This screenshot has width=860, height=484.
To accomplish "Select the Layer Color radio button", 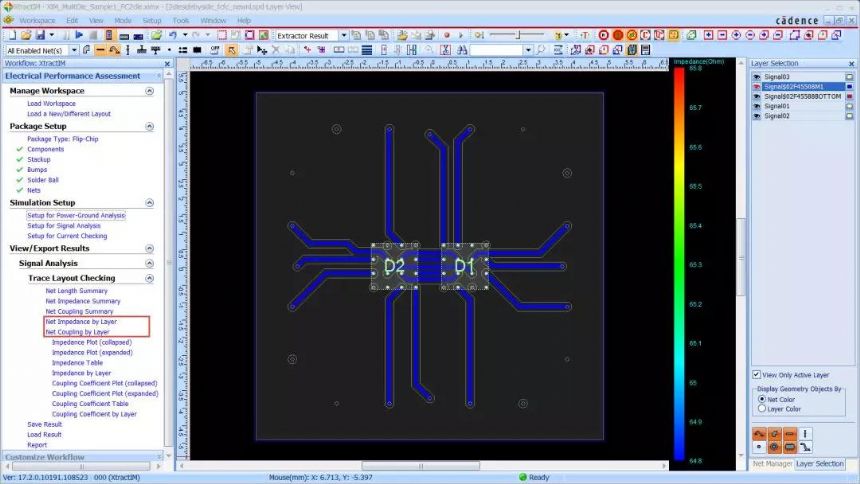I will (761, 408).
